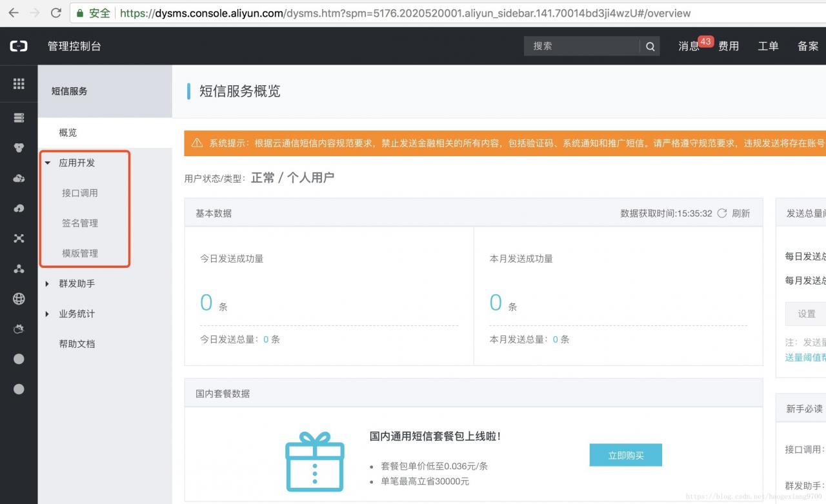Reload the page with the refresh icon
Screen dimensions: 826x504
(x=56, y=13)
